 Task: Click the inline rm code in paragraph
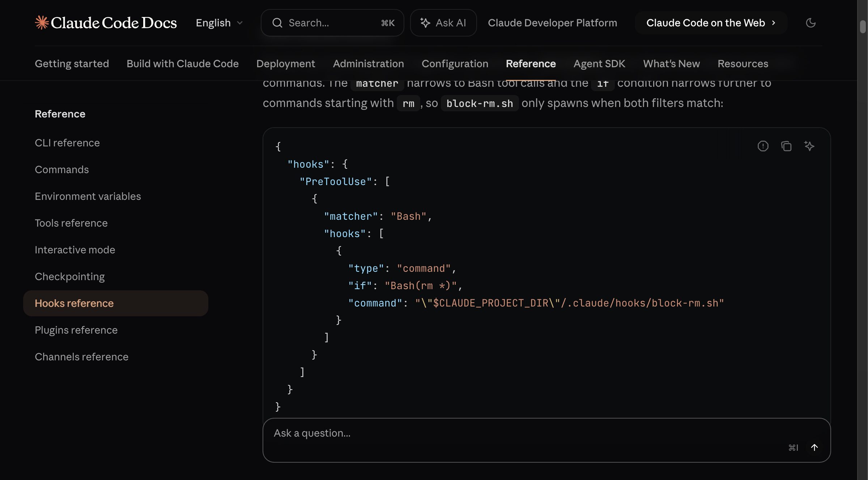click(408, 103)
